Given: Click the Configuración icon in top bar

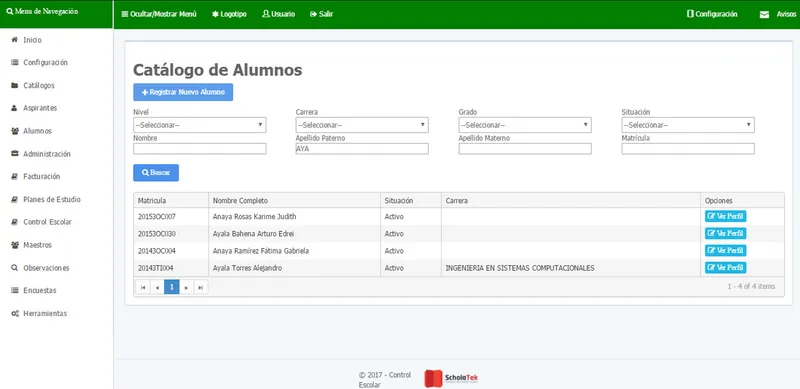Looking at the screenshot, I should coord(690,14).
